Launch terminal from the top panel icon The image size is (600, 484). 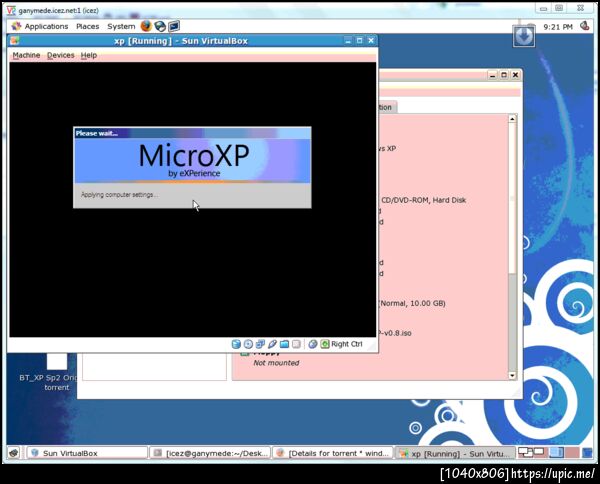tap(174, 26)
